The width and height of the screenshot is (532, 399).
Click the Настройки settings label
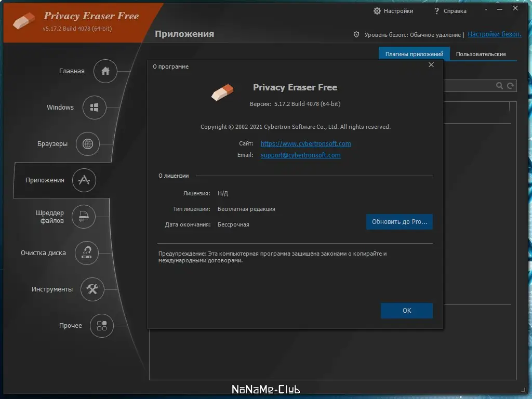click(398, 11)
